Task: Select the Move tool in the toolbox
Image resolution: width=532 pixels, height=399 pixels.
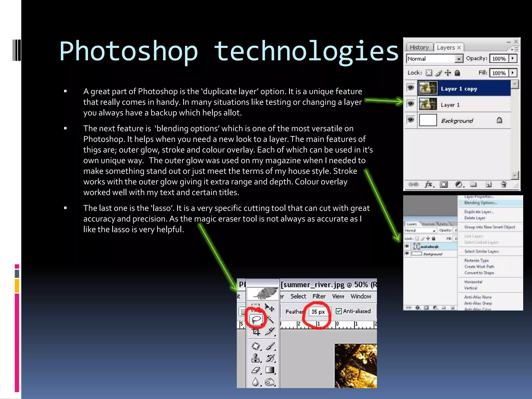Action: pyautogui.click(x=270, y=308)
